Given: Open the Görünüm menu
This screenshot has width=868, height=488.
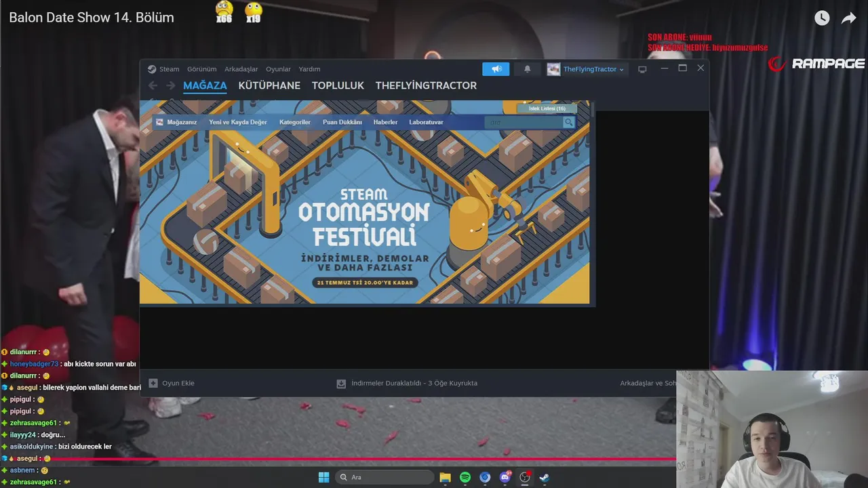Looking at the screenshot, I should pos(201,69).
